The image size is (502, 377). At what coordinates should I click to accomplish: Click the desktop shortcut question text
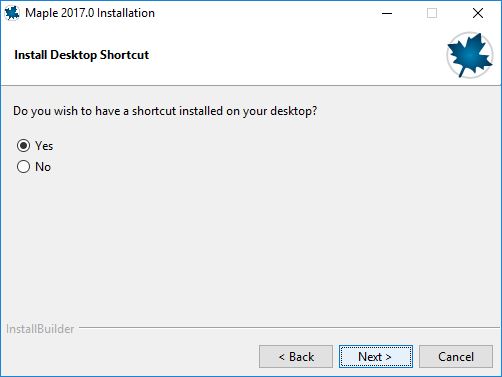pyautogui.click(x=165, y=111)
